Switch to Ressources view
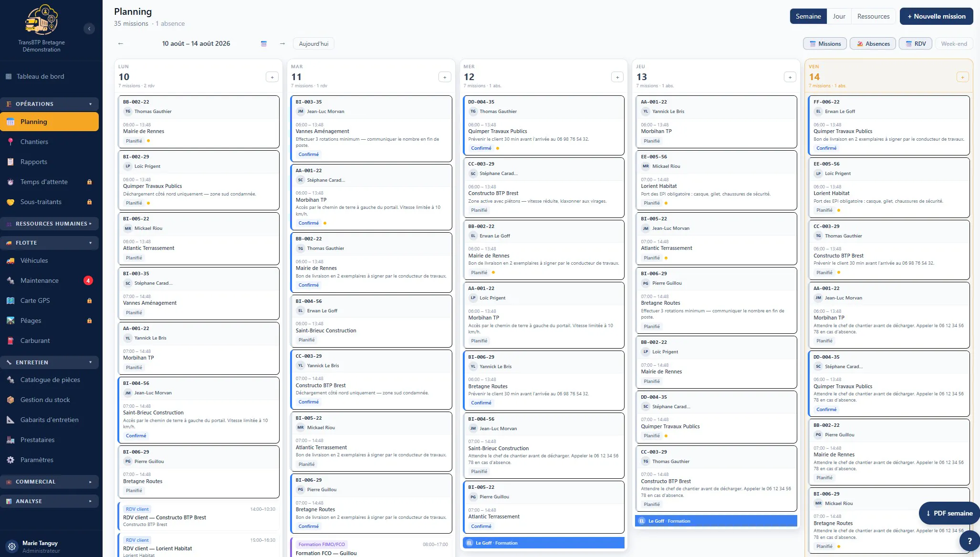 pyautogui.click(x=873, y=16)
